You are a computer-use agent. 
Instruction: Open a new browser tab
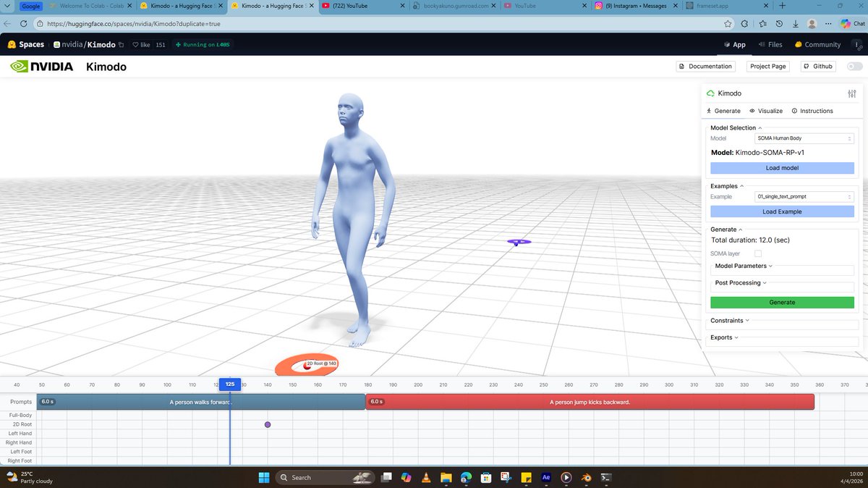pyautogui.click(x=782, y=6)
